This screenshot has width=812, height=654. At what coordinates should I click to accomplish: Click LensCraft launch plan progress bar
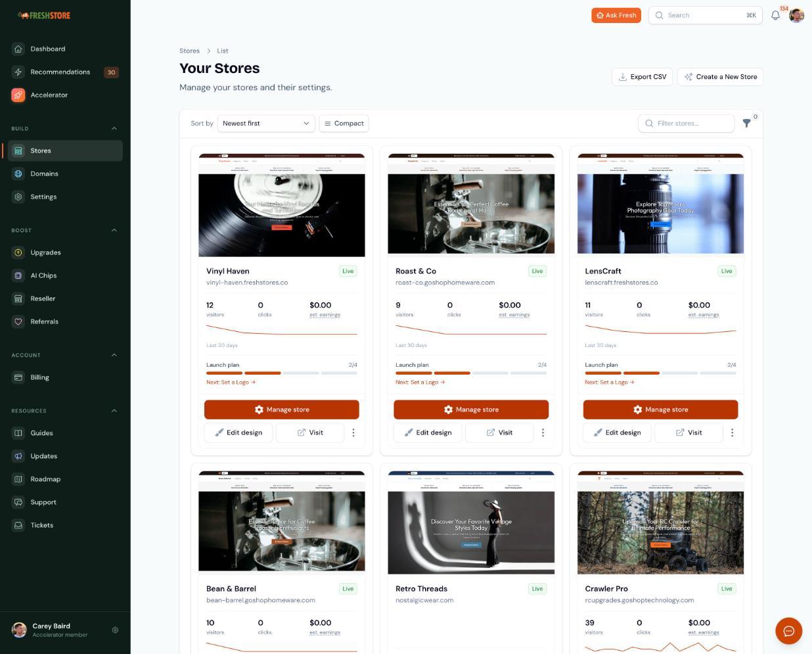pyautogui.click(x=660, y=373)
